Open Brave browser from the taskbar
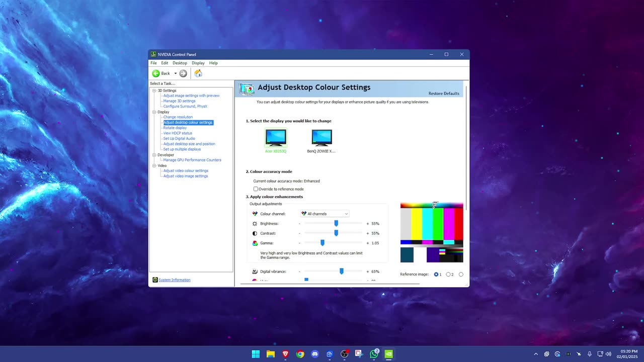644x362 pixels. [285, 354]
